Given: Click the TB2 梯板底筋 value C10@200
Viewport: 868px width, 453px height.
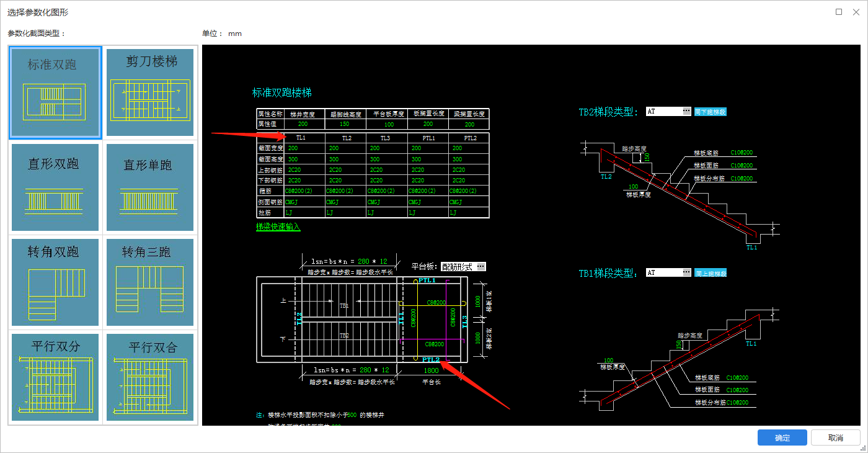Looking at the screenshot, I should pos(741,153).
